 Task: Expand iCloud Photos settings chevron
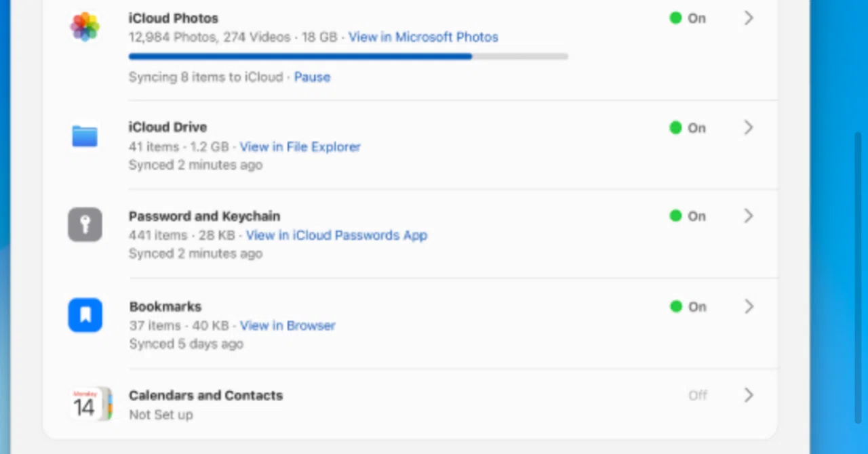click(749, 18)
